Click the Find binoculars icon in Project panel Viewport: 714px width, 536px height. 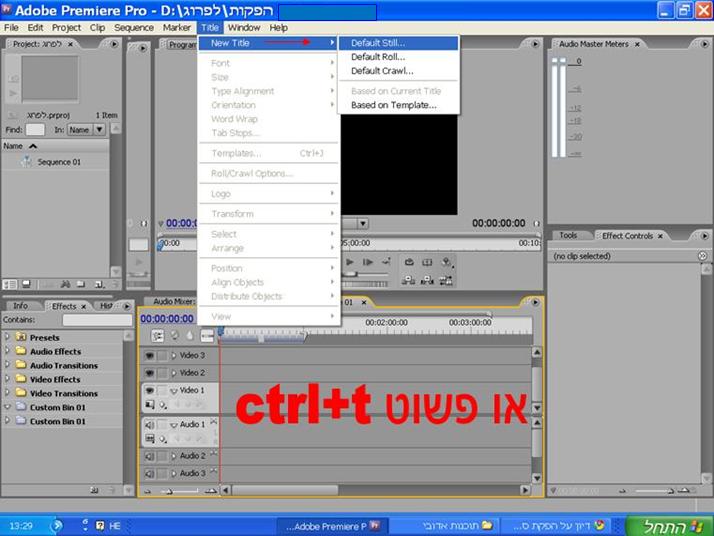coord(66,285)
